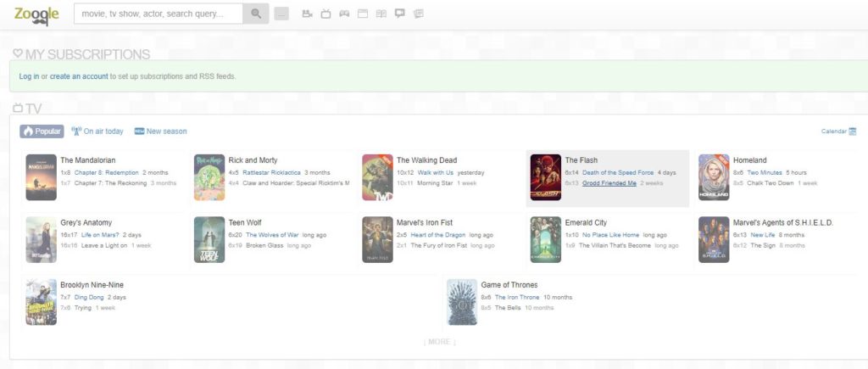This screenshot has height=369, width=868.
Task: Open the games category controller icon
Action: click(x=344, y=14)
